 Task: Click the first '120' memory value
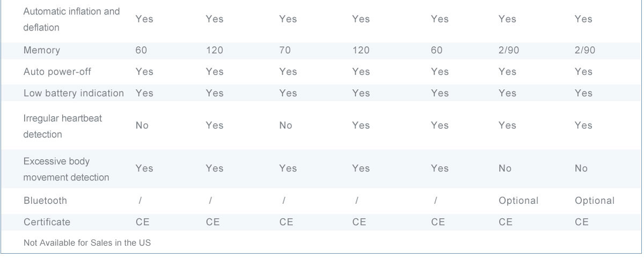(214, 50)
